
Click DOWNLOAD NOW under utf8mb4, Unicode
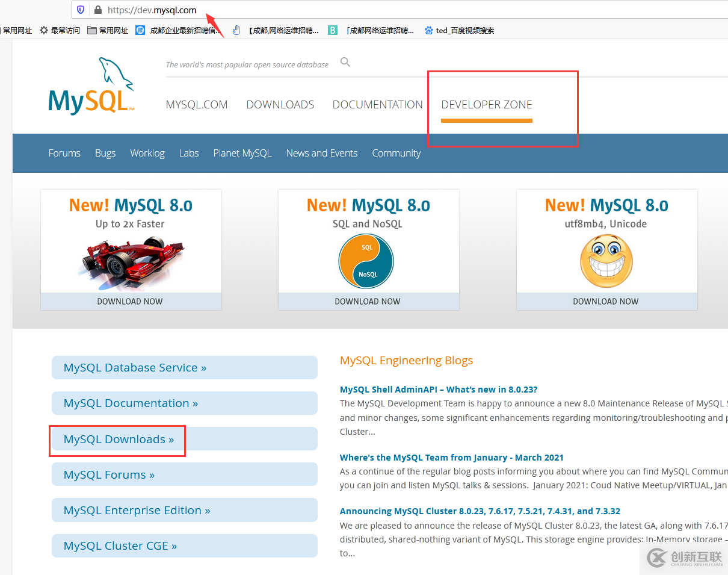coord(606,301)
